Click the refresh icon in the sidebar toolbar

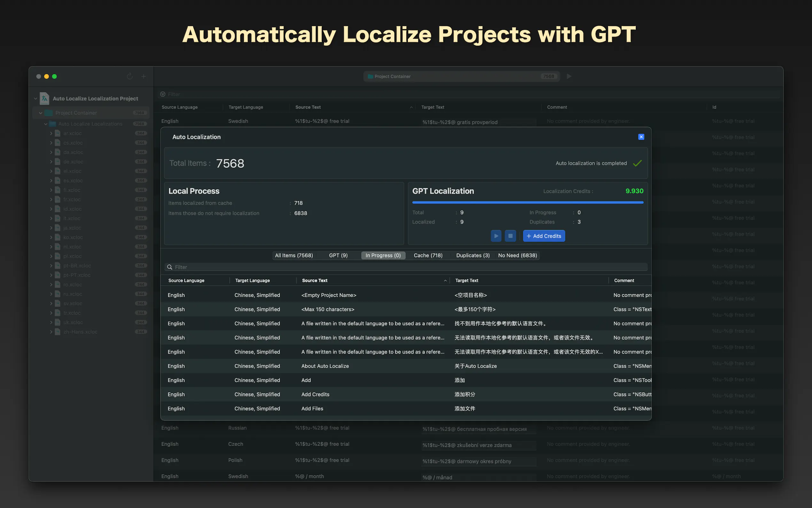(129, 76)
